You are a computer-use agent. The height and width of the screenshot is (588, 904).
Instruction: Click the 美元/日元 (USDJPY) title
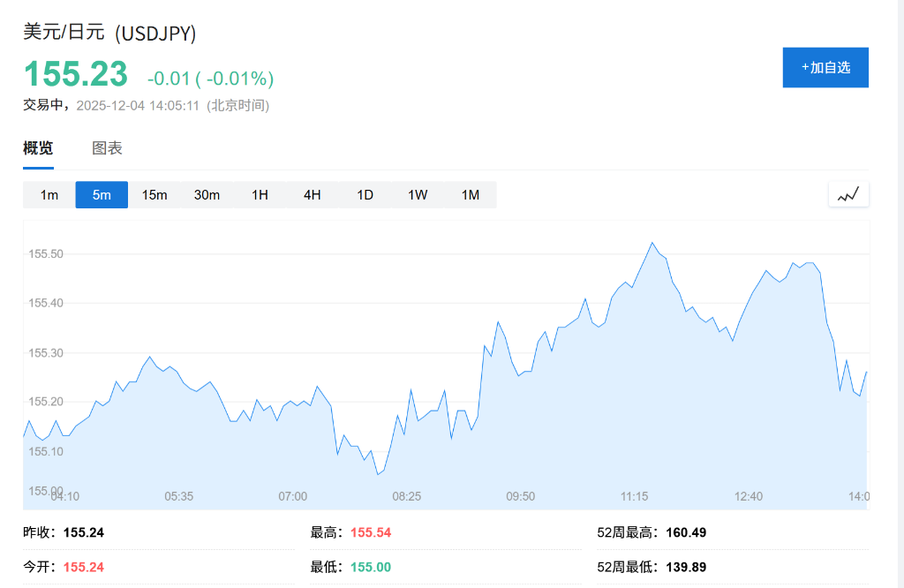109,33
